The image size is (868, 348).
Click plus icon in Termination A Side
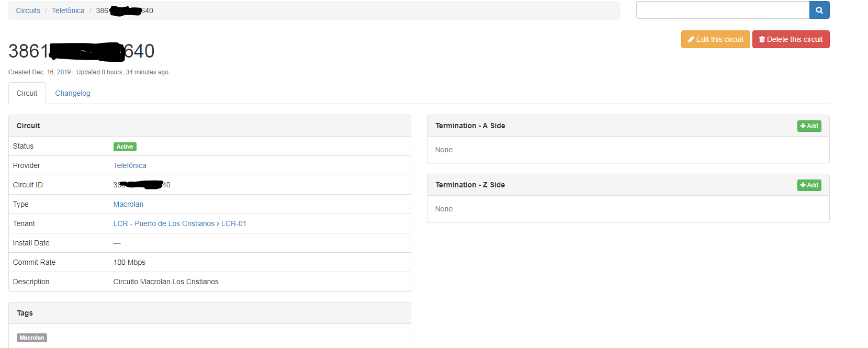tap(803, 126)
